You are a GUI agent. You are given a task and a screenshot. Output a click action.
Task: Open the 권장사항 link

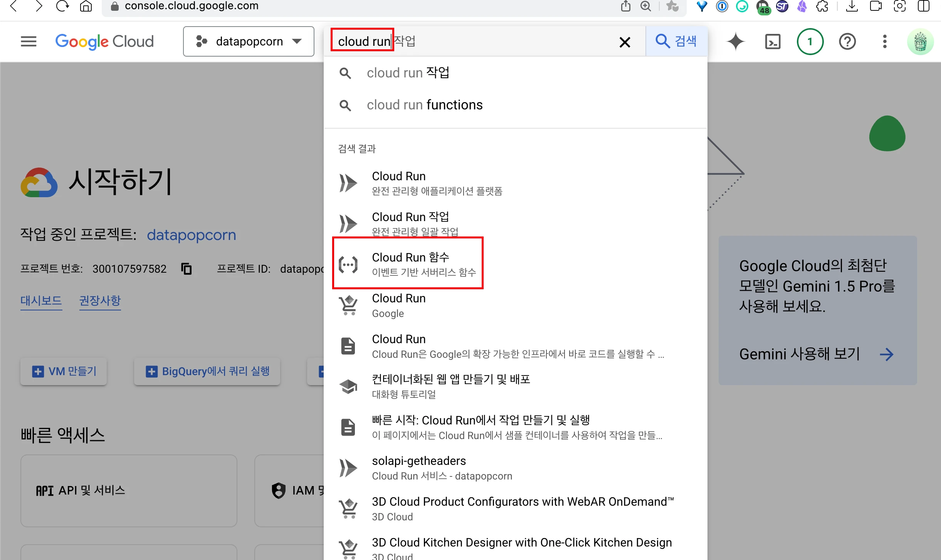100,300
